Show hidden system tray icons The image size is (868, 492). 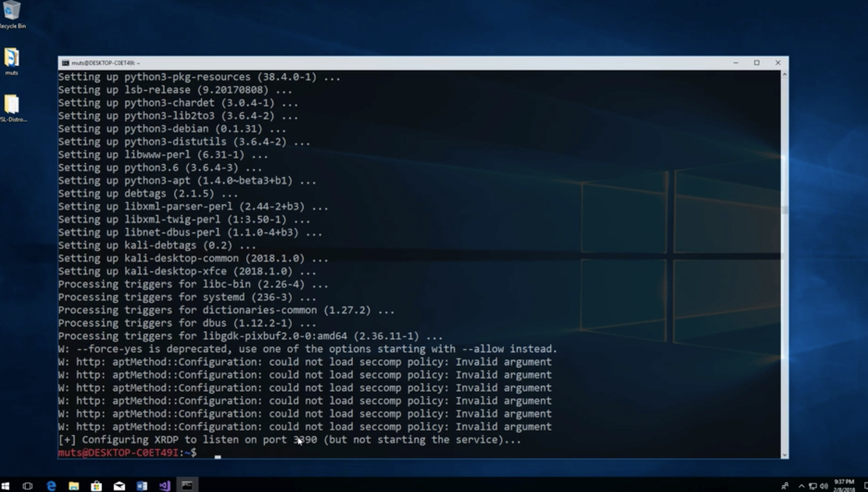tap(801, 486)
